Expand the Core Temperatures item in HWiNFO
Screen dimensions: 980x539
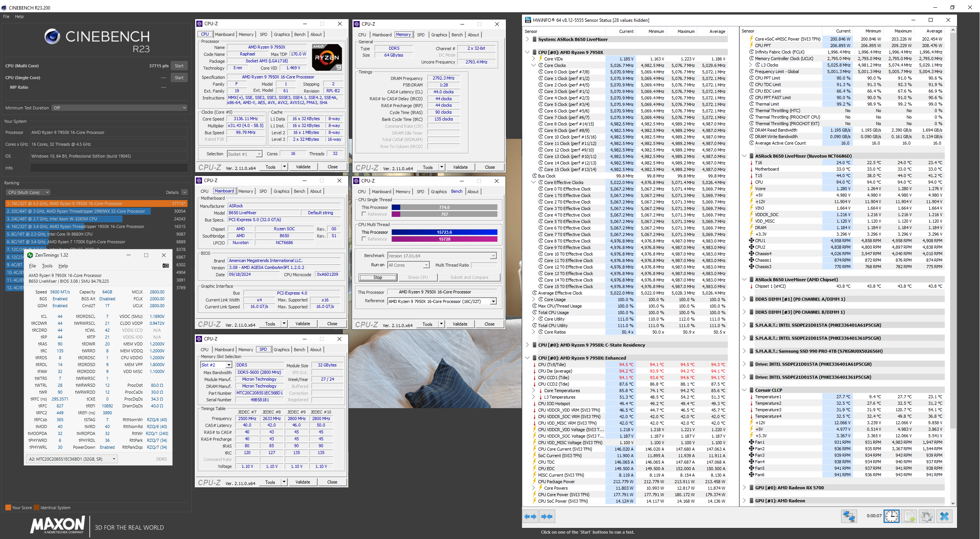coord(534,391)
